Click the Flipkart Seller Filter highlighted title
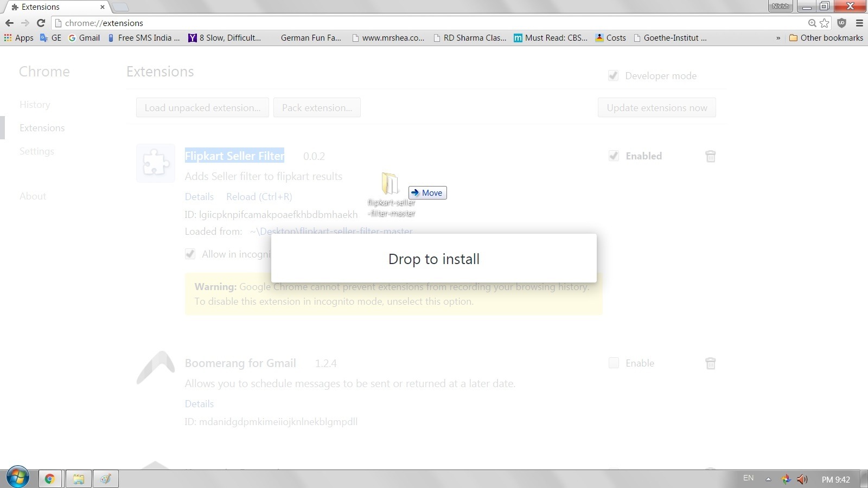Viewport: 868px width, 488px height. [x=234, y=156]
